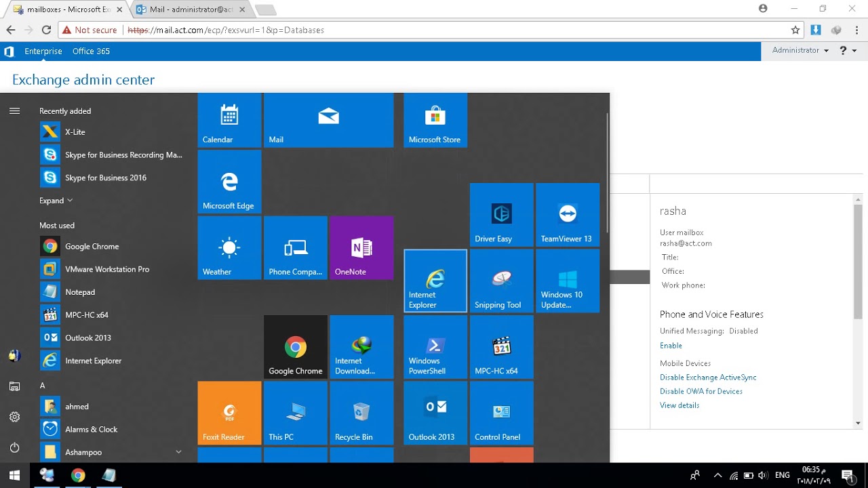Click the blue download extension icon
The height and width of the screenshot is (488, 868).
tap(816, 30)
